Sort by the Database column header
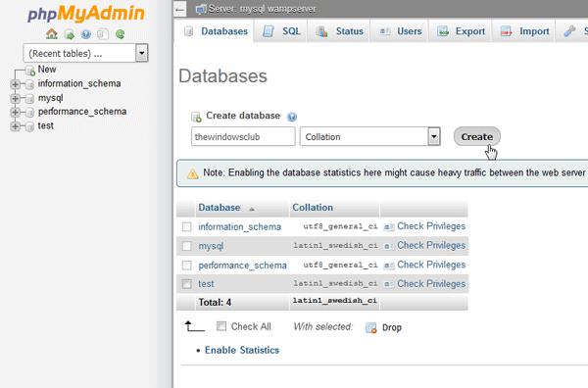Viewport: 588px width, 388px height. (x=220, y=208)
